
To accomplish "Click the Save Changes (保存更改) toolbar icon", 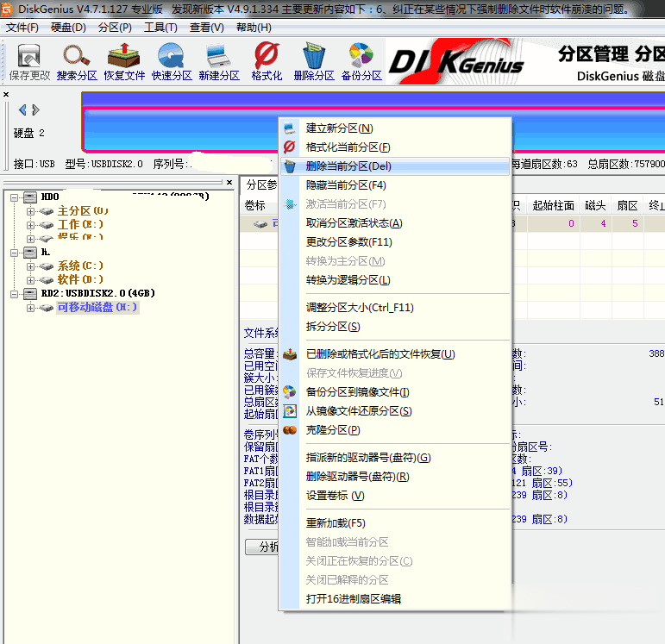I will tap(28, 56).
